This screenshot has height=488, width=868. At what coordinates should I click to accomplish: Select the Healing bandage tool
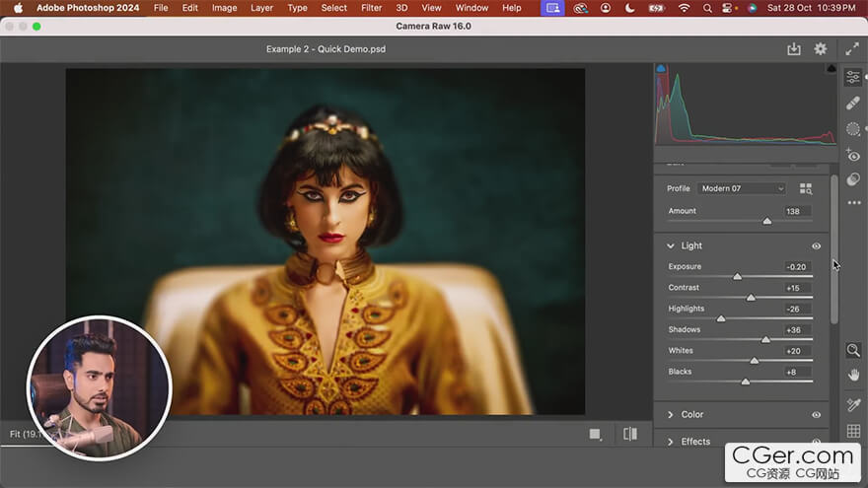point(853,103)
